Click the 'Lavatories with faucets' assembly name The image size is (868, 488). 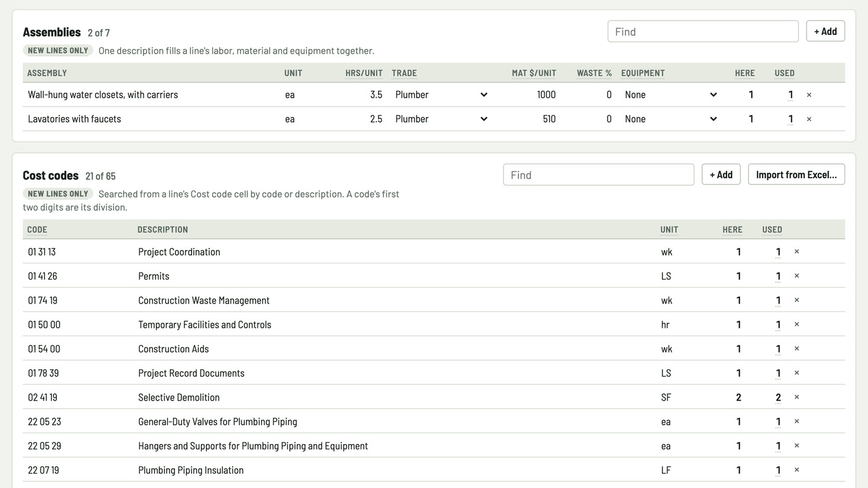[x=75, y=119]
